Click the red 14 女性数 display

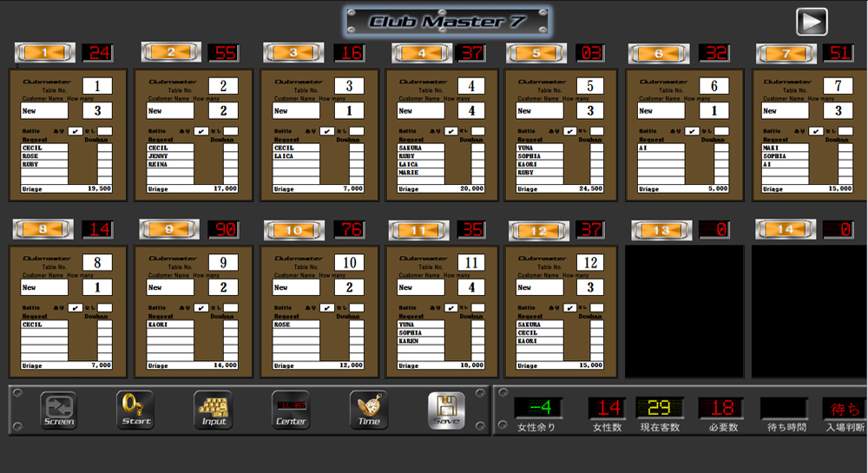607,408
